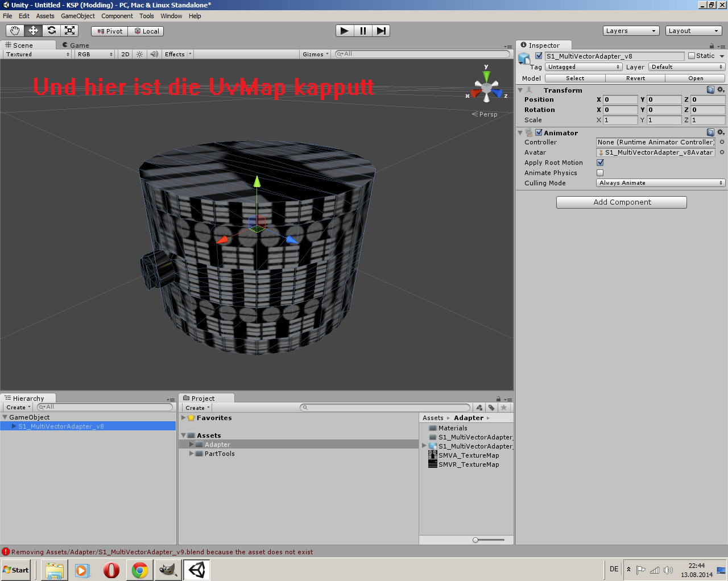The image size is (728, 581).
Task: Expand the PartTools folder
Action: pyautogui.click(x=192, y=454)
